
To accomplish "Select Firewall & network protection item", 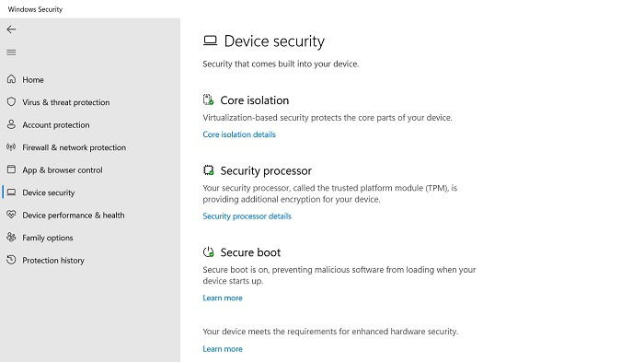I will [x=75, y=147].
